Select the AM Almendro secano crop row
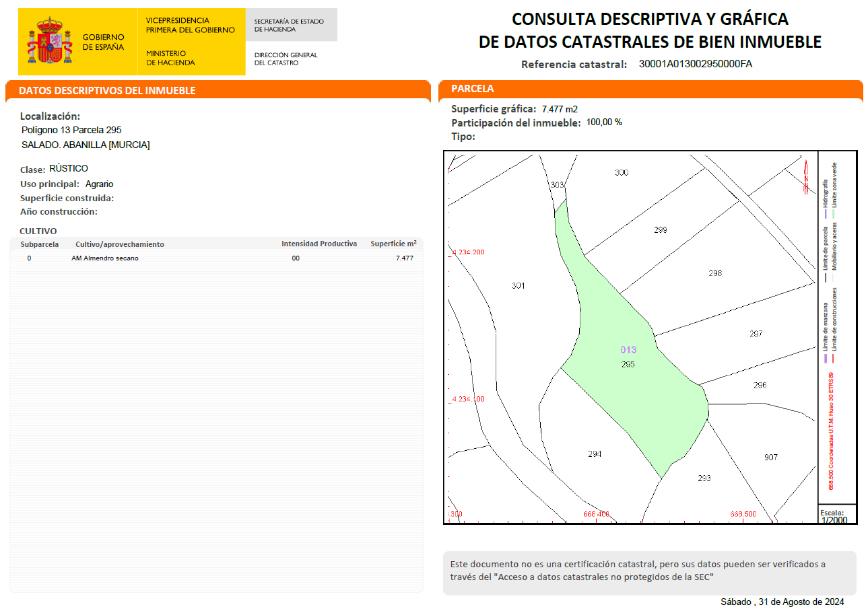 (x=105, y=258)
